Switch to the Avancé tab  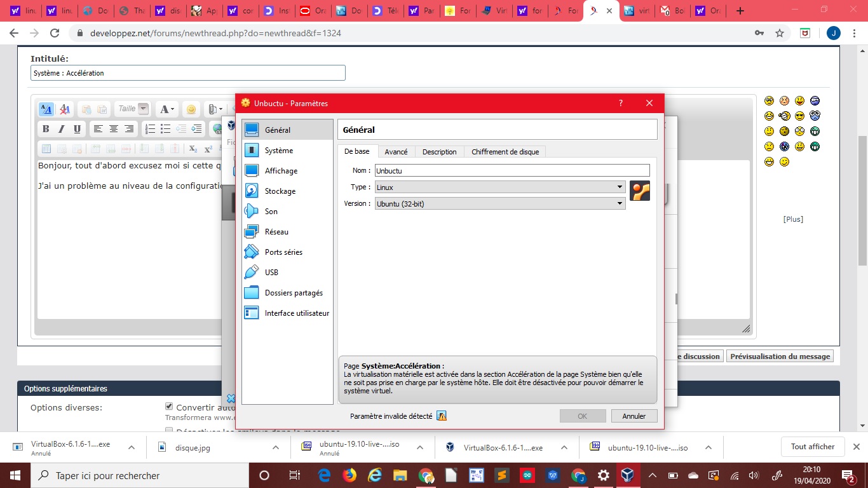pos(397,152)
